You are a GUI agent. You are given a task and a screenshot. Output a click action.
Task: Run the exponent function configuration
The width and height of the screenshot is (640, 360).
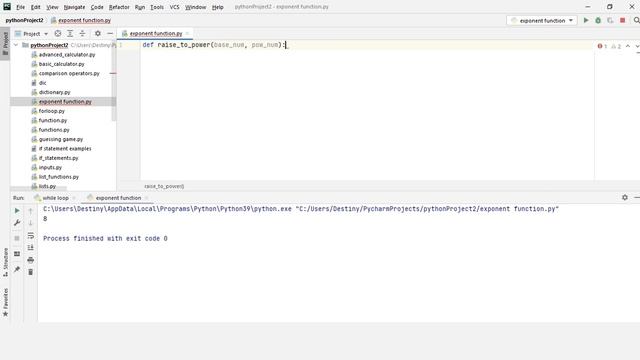[x=586, y=20]
